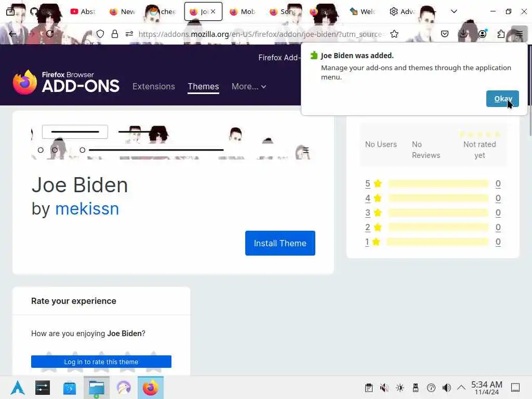Click the muted audio tray icon

[384, 388]
